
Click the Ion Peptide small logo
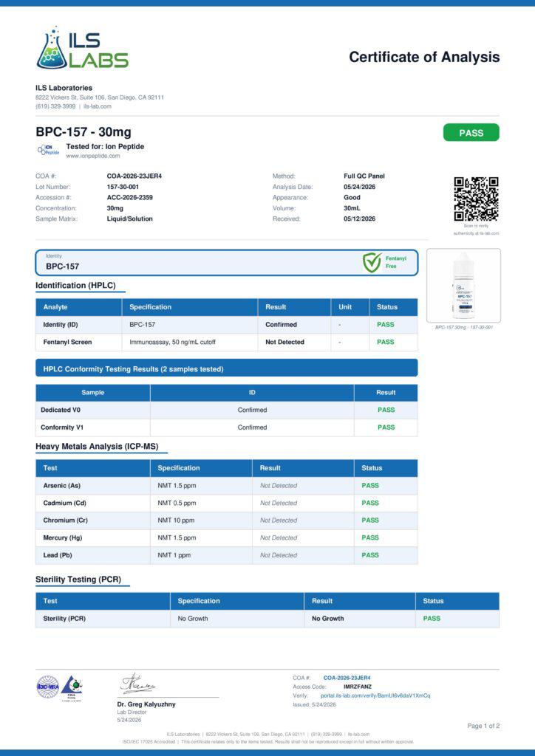click(48, 151)
